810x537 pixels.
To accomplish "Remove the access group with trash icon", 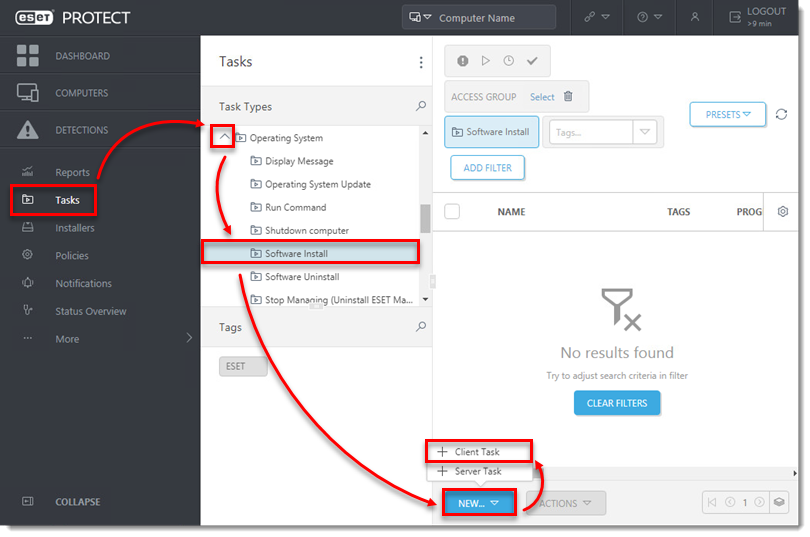I will 568,97.
